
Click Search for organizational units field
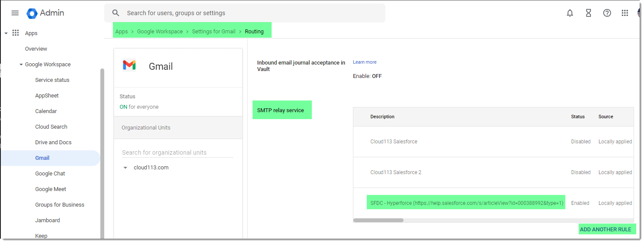pos(177,152)
